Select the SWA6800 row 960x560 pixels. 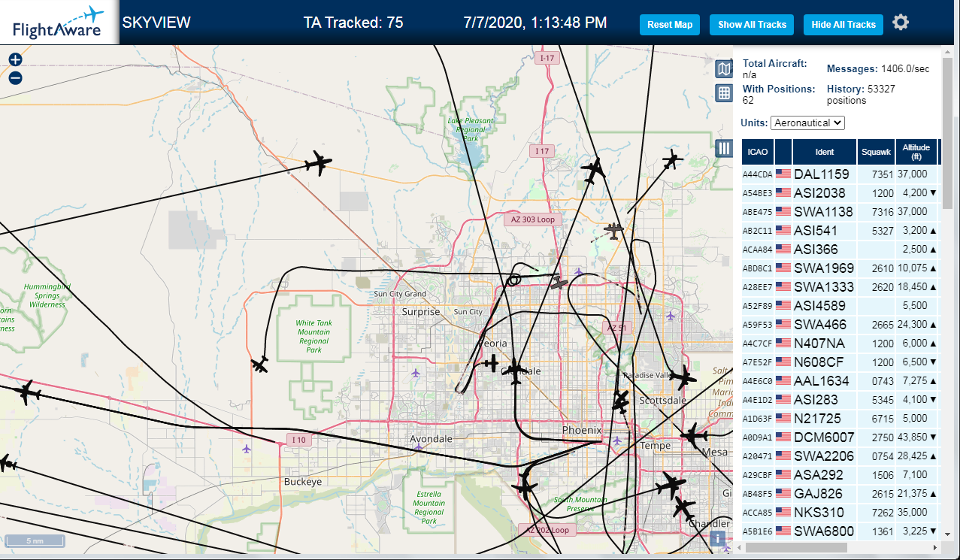[840, 531]
